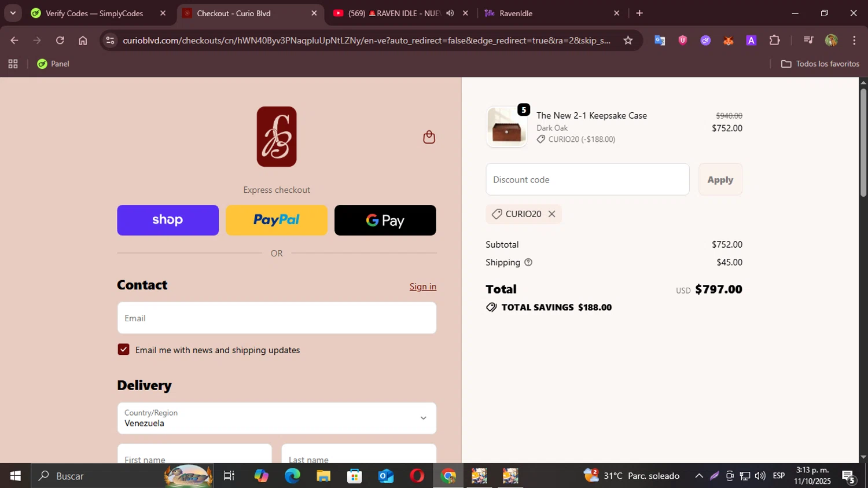Open the uBlock shield extension icon

pyautogui.click(x=683, y=40)
